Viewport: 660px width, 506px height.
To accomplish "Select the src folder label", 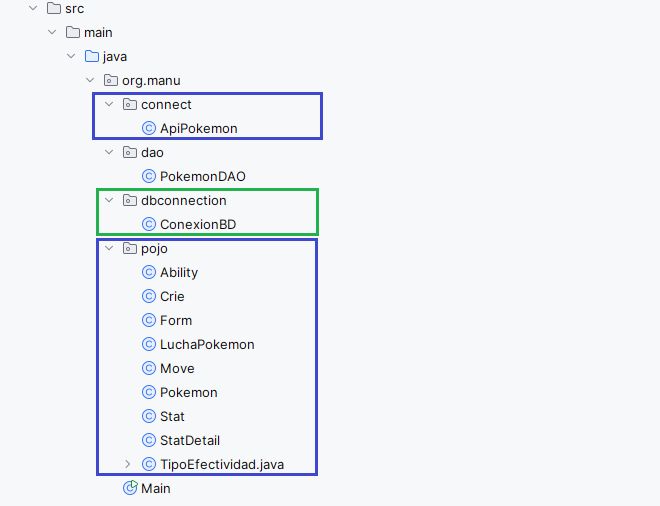I will pos(75,9).
